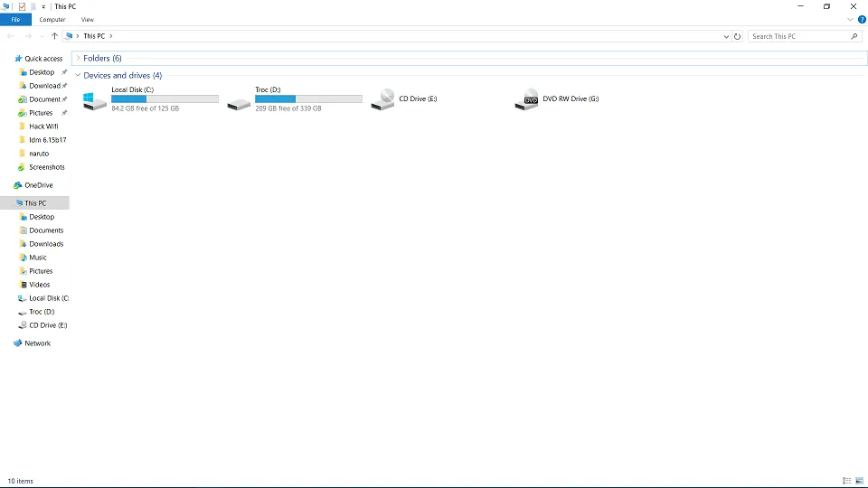Switch to details view in status bar
This screenshot has width=868, height=488.
[x=846, y=481]
